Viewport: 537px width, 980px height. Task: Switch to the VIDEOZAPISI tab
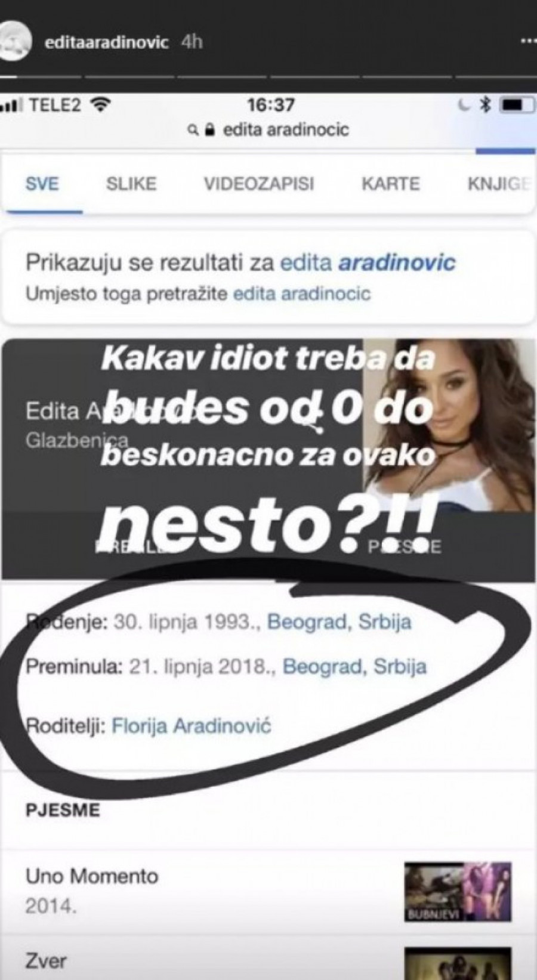[259, 184]
